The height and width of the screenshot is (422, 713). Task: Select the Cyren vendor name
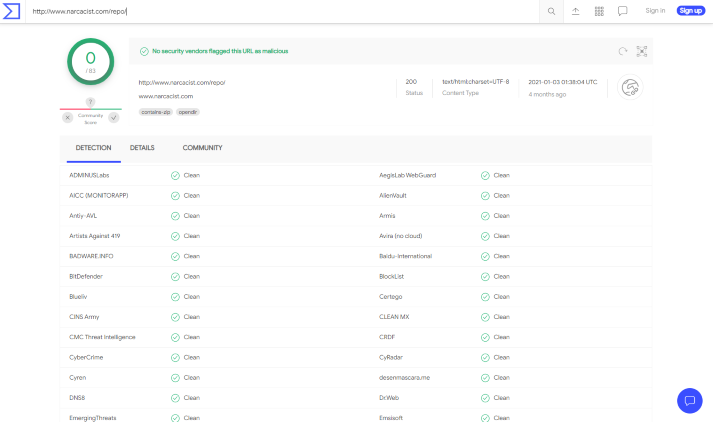[x=77, y=378]
